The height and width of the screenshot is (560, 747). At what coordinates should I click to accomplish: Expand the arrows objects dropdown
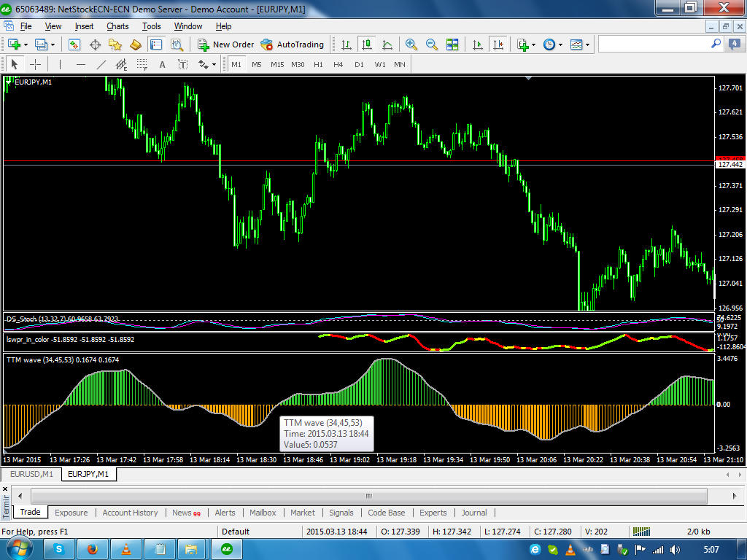[x=208, y=64]
